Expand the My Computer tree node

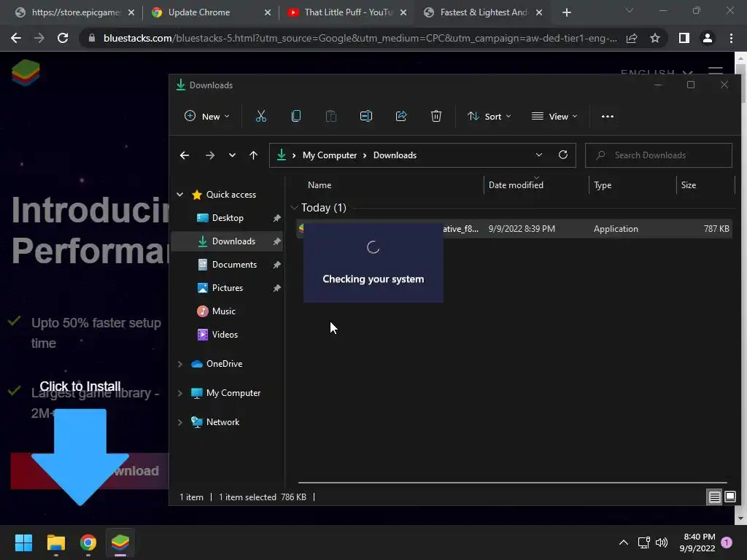179,393
